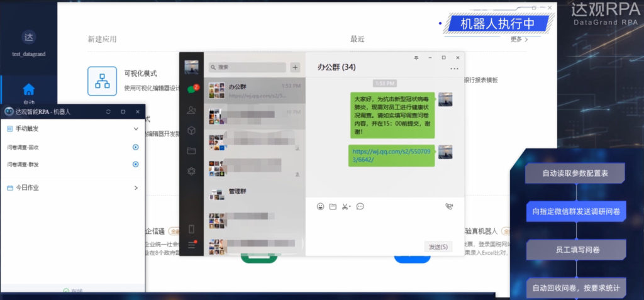Collapse the 手动触发 section
644x300 pixels.
136,129
